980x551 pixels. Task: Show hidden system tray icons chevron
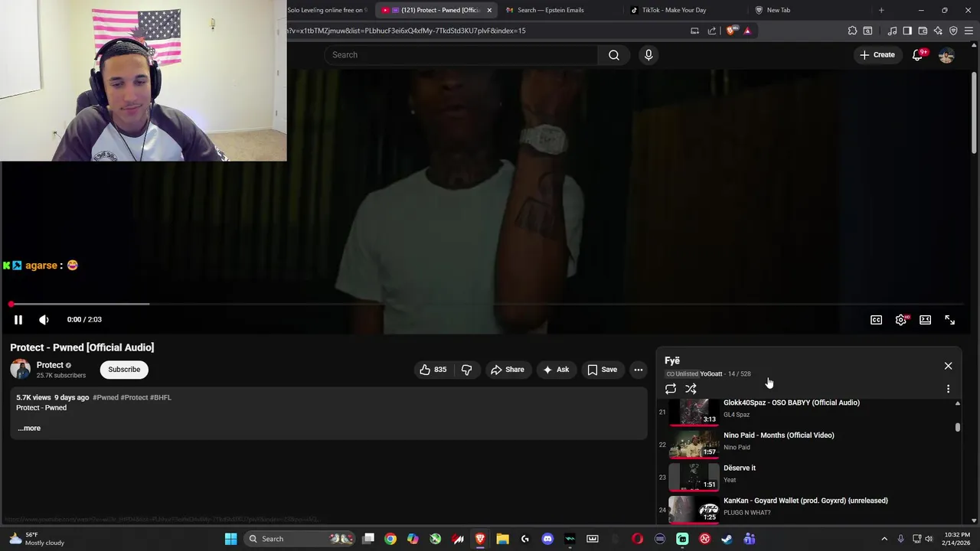[884, 539]
